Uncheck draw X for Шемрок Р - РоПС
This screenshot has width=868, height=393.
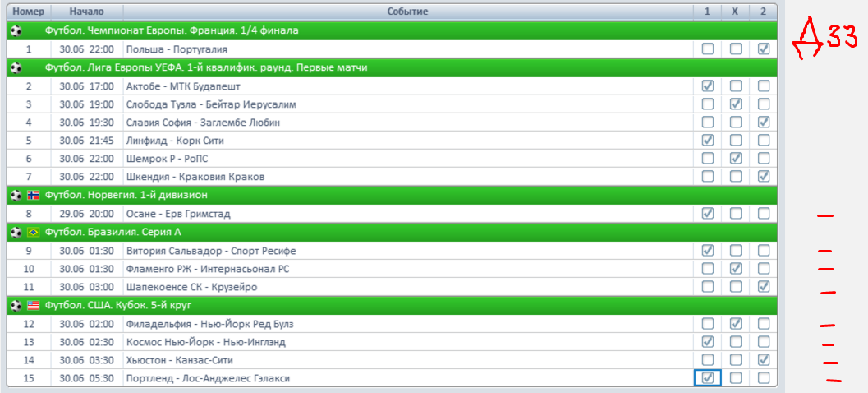(735, 159)
